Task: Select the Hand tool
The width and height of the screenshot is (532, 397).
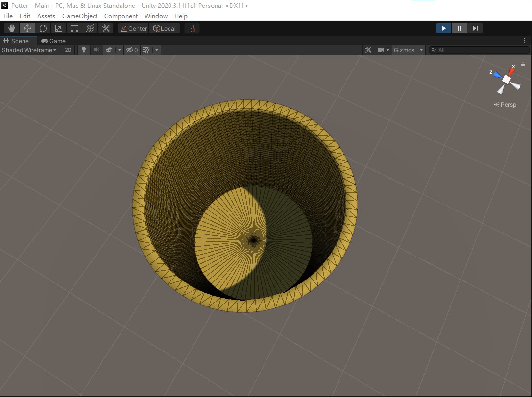Action: coord(12,28)
